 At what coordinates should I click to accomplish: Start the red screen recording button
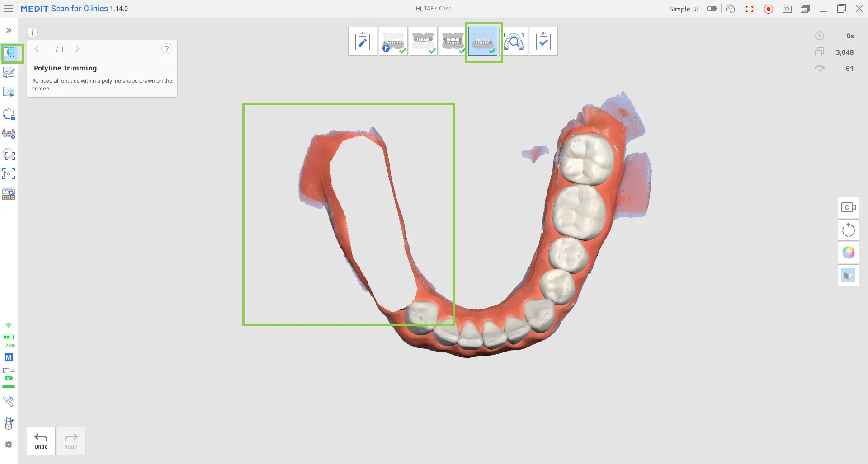769,9
